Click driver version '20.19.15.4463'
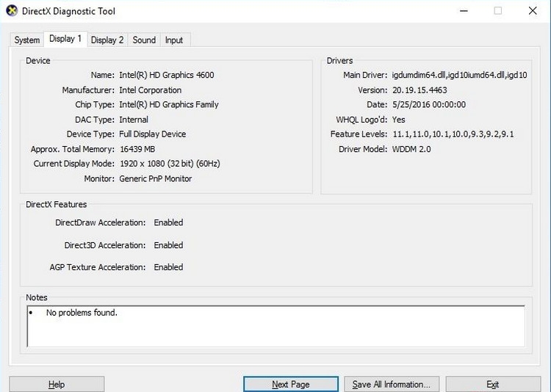 click(x=419, y=90)
